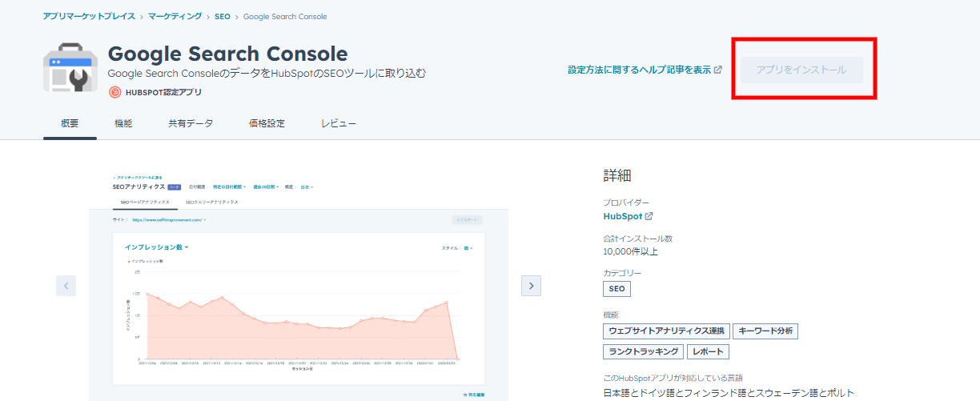
Task: Select the 概要 tab
Action: click(70, 123)
